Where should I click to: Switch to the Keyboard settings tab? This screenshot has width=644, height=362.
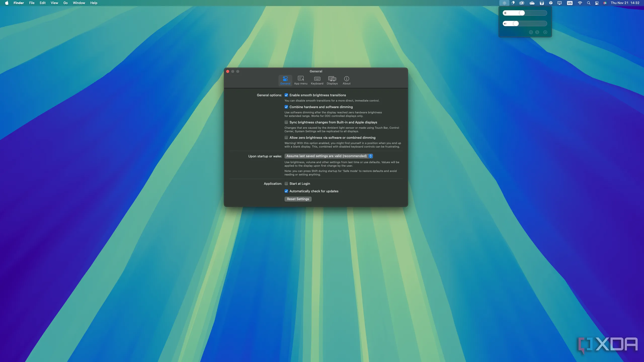pos(317,80)
